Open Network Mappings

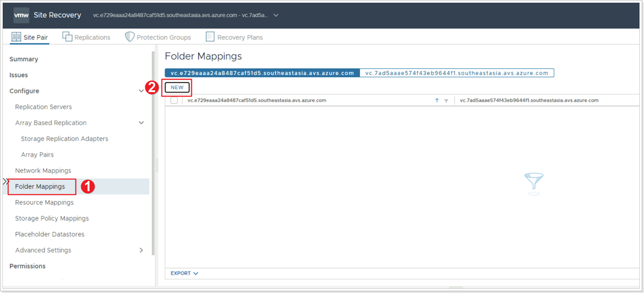[x=43, y=170]
